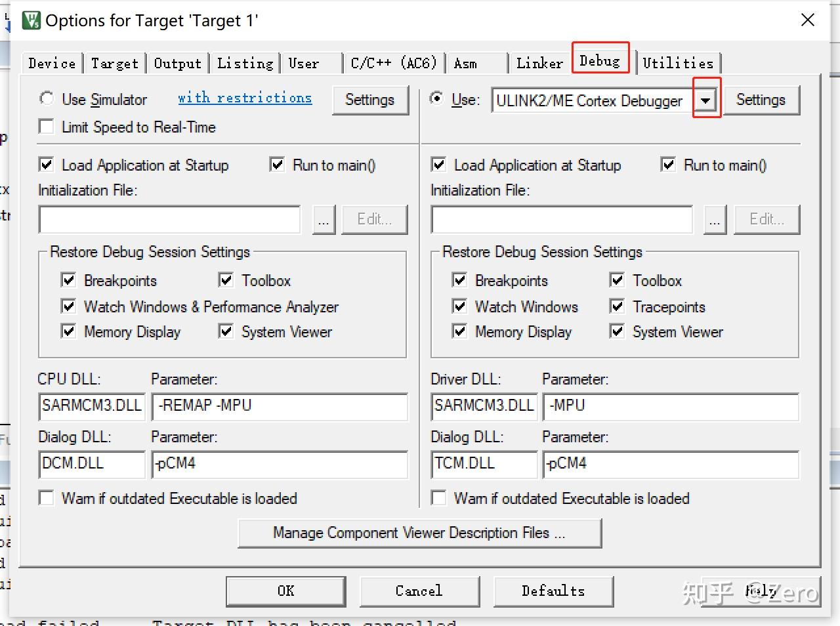
Task: Open the debugger selection dropdown
Action: point(706,100)
